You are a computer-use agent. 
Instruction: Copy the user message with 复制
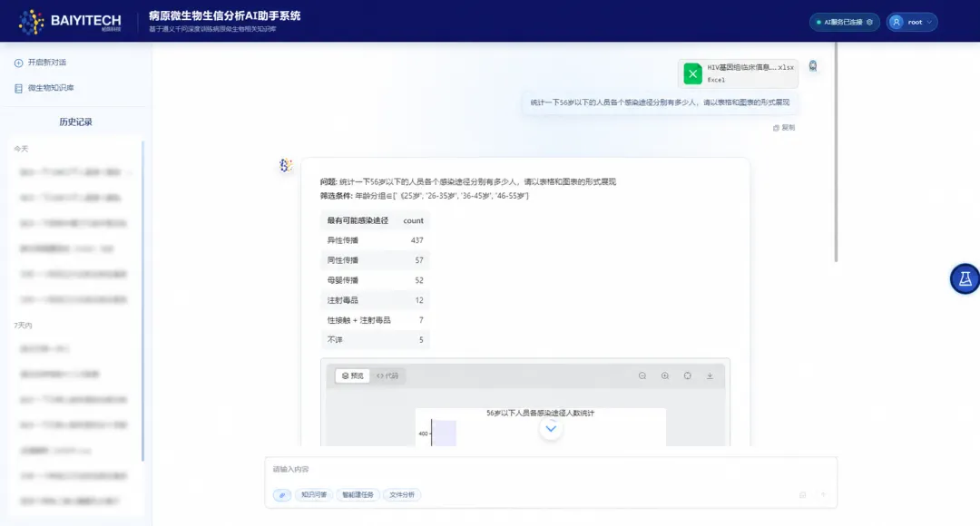784,128
